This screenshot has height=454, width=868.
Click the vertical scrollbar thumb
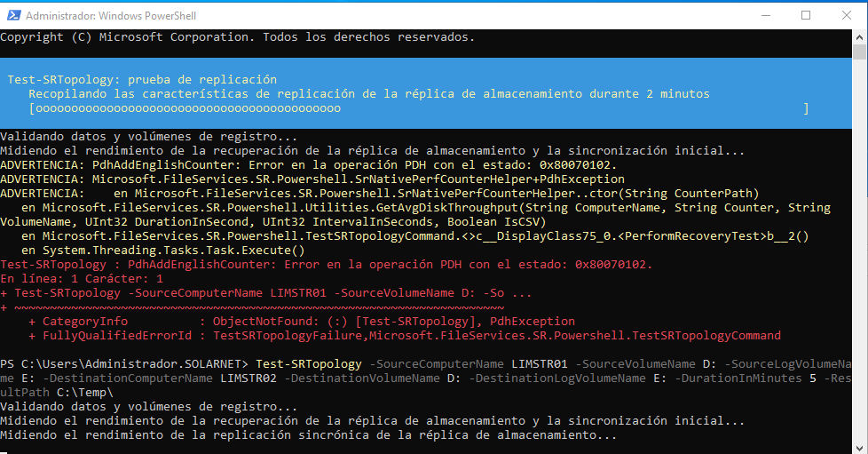[860, 52]
